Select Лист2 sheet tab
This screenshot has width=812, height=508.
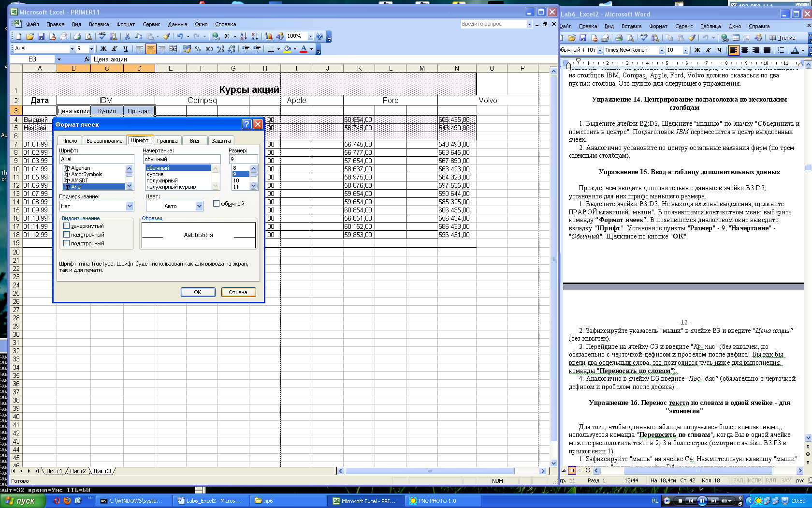pos(78,471)
